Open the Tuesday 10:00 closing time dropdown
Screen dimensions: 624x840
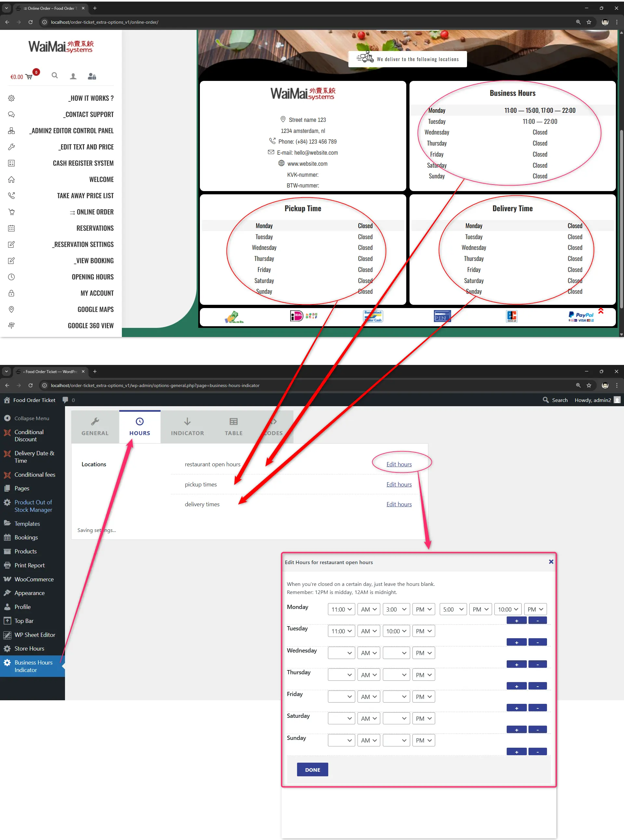396,631
